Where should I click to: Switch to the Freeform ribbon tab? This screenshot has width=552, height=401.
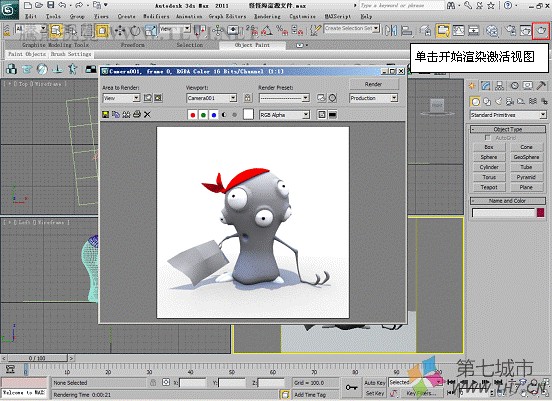133,45
